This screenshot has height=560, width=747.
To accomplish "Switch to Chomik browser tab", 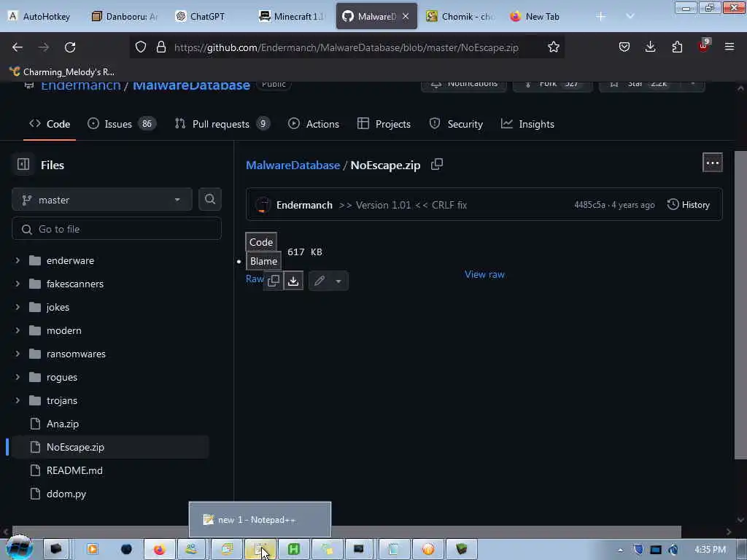I will pyautogui.click(x=461, y=17).
